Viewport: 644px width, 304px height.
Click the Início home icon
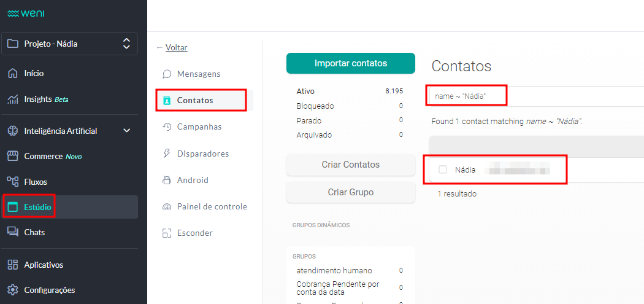[12, 73]
